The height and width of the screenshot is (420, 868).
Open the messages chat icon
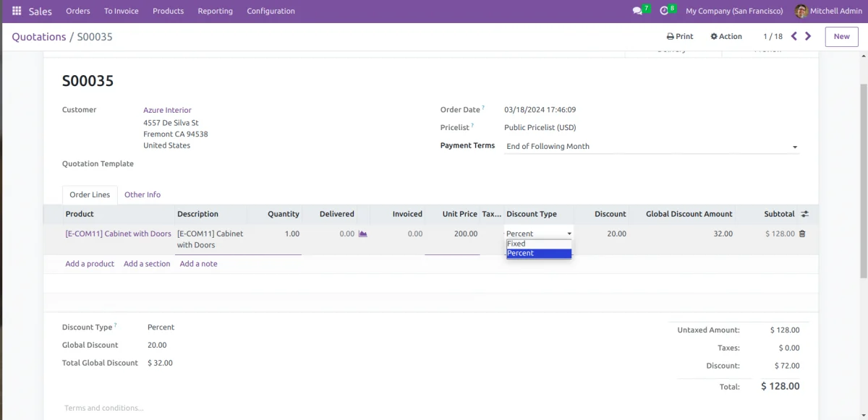click(637, 11)
